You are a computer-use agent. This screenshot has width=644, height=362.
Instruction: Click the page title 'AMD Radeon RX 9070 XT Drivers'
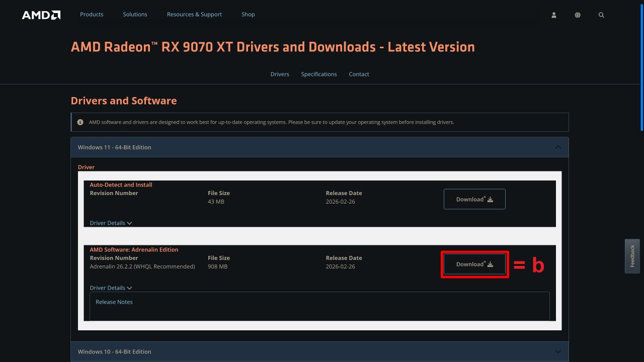[273, 47]
